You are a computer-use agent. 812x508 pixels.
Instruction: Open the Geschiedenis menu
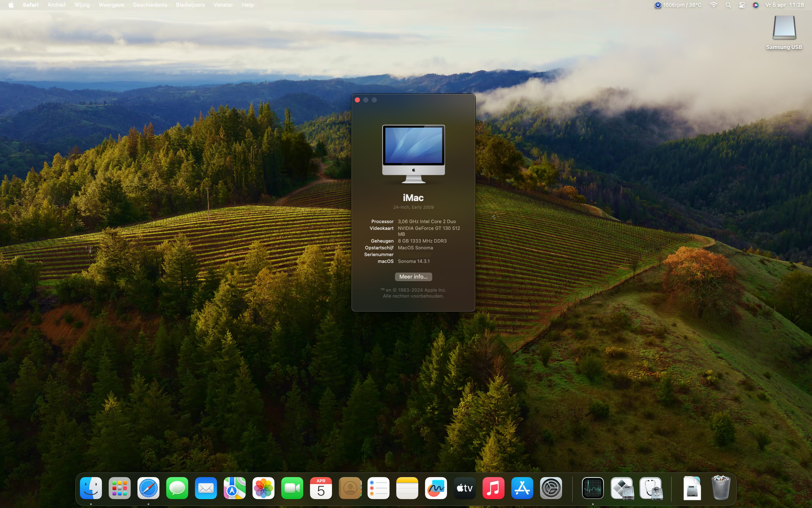coord(150,5)
